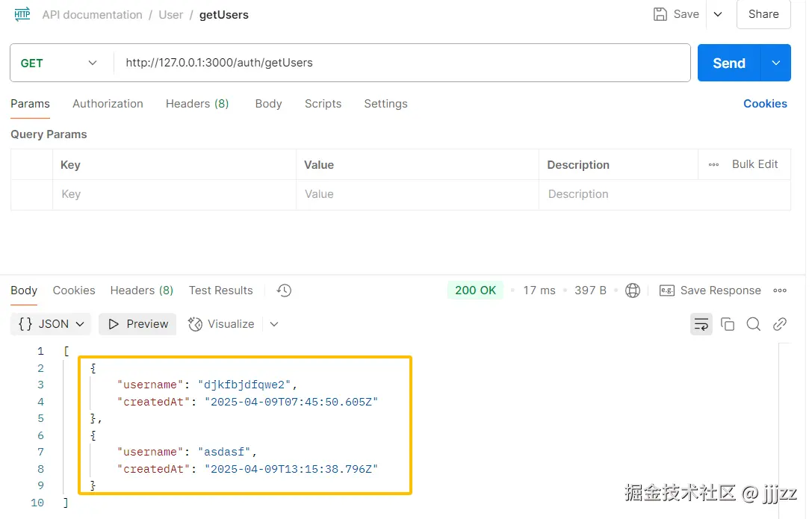Click the Preview play icon
The image size is (812, 519).
(114, 324)
